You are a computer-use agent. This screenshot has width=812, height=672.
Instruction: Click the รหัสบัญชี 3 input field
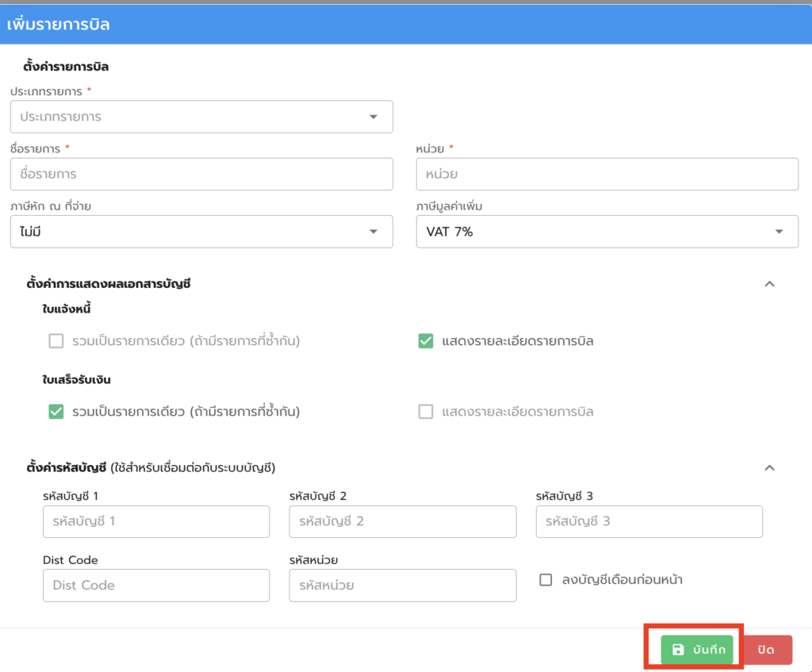[649, 521]
